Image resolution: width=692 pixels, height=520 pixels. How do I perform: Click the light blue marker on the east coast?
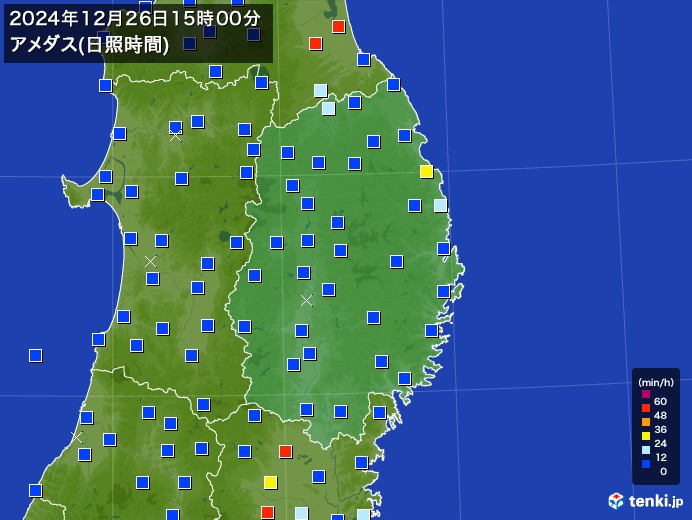coord(440,205)
